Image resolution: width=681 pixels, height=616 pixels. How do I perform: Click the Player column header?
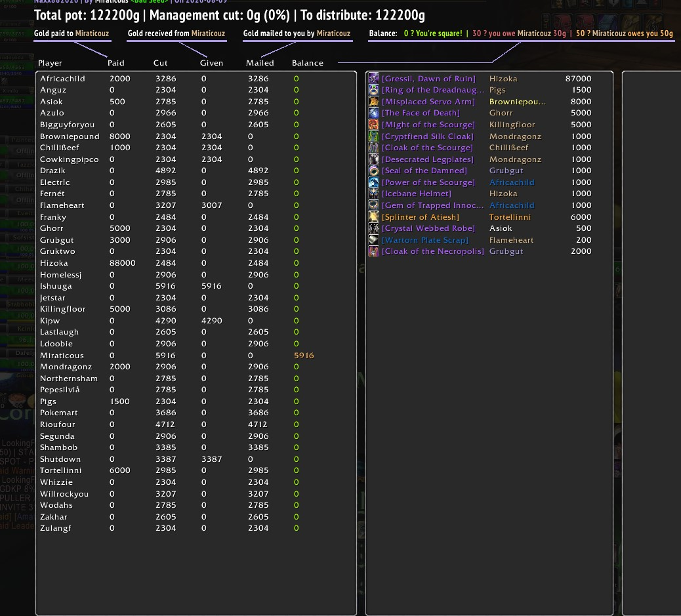(x=50, y=63)
